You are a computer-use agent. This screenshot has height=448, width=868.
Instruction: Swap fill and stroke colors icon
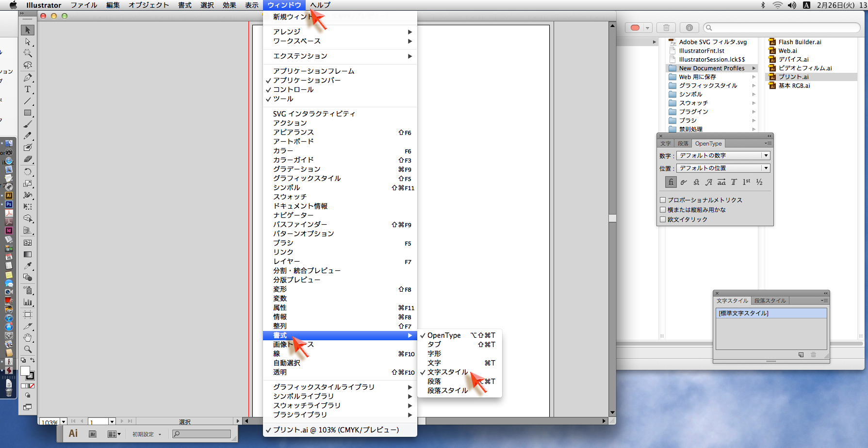tap(33, 360)
